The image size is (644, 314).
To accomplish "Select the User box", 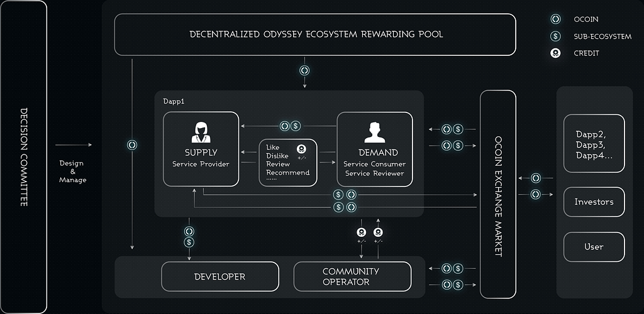I will (x=594, y=247).
